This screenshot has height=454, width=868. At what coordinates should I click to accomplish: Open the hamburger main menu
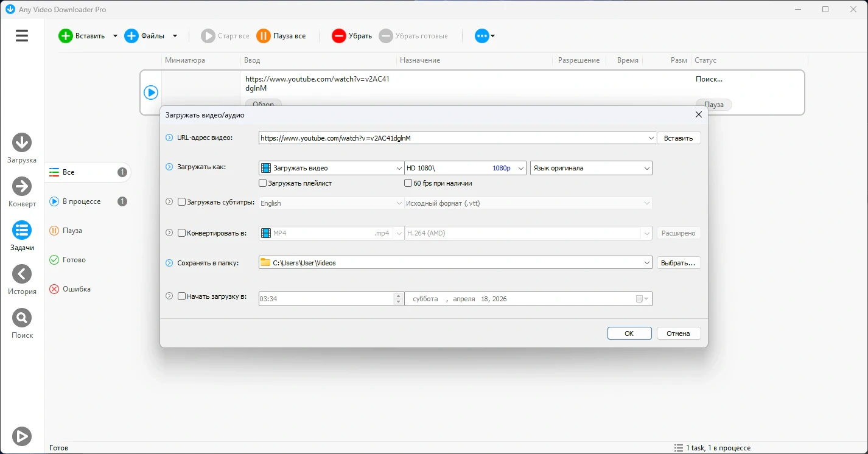pyautogui.click(x=22, y=36)
